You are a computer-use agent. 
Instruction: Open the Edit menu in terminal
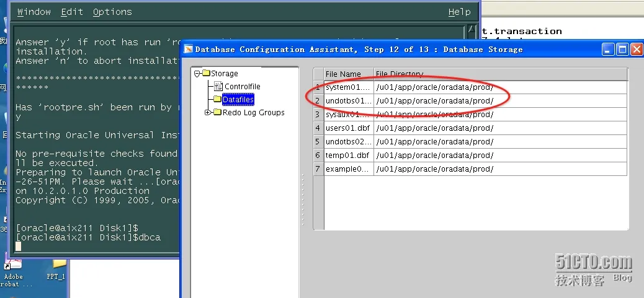tap(72, 12)
